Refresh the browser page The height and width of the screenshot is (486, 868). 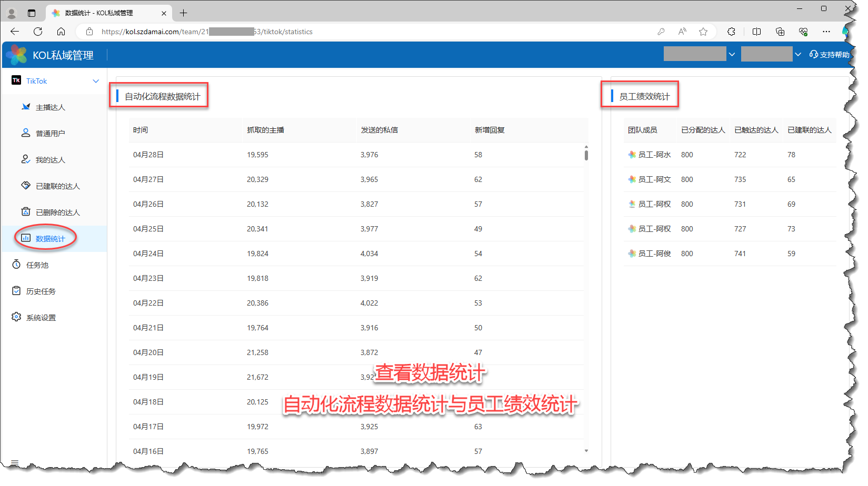38,32
